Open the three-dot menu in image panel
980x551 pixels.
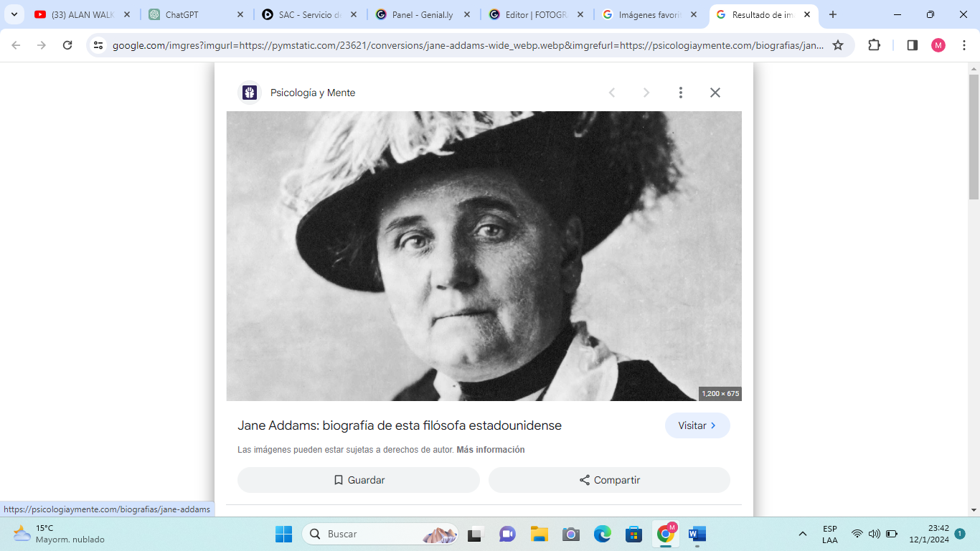(680, 93)
